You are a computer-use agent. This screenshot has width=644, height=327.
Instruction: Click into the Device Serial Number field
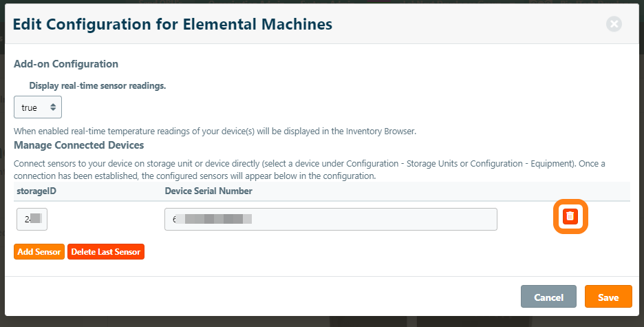point(330,219)
